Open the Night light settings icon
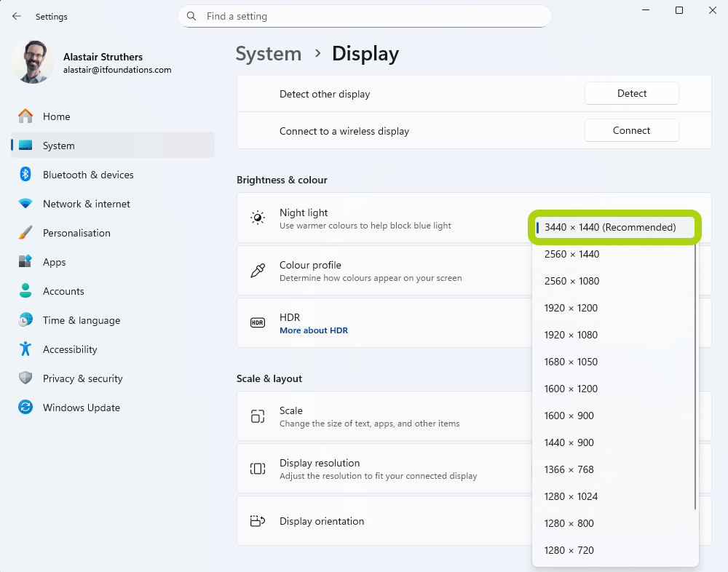728x572 pixels. [258, 217]
